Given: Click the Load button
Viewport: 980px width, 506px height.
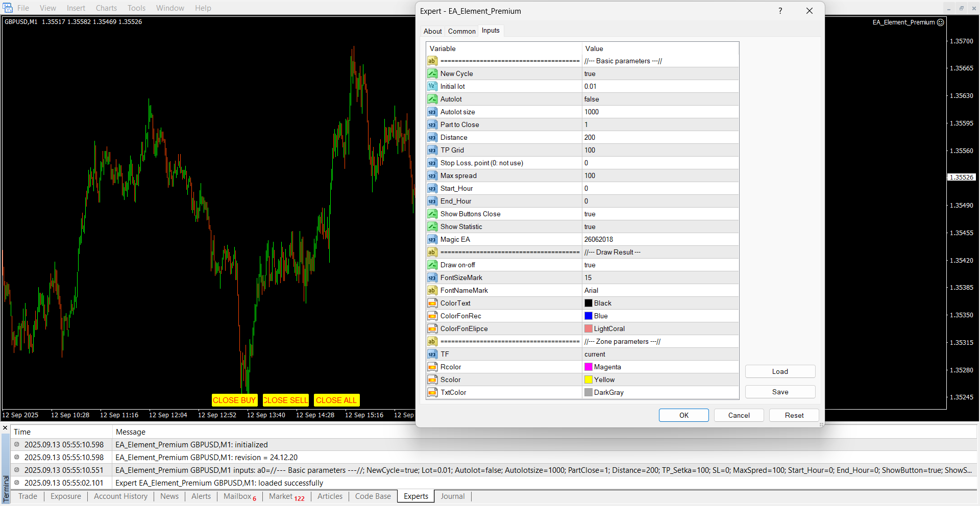Looking at the screenshot, I should (779, 371).
